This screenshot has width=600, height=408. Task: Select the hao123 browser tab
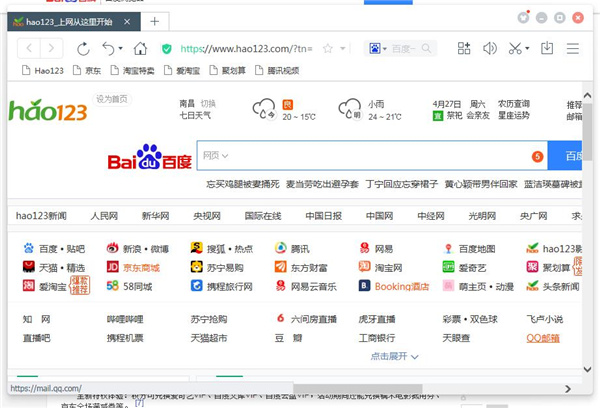73,22
